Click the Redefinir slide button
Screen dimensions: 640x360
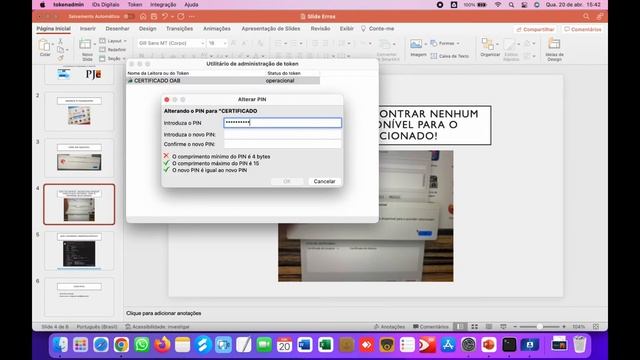(x=113, y=50)
